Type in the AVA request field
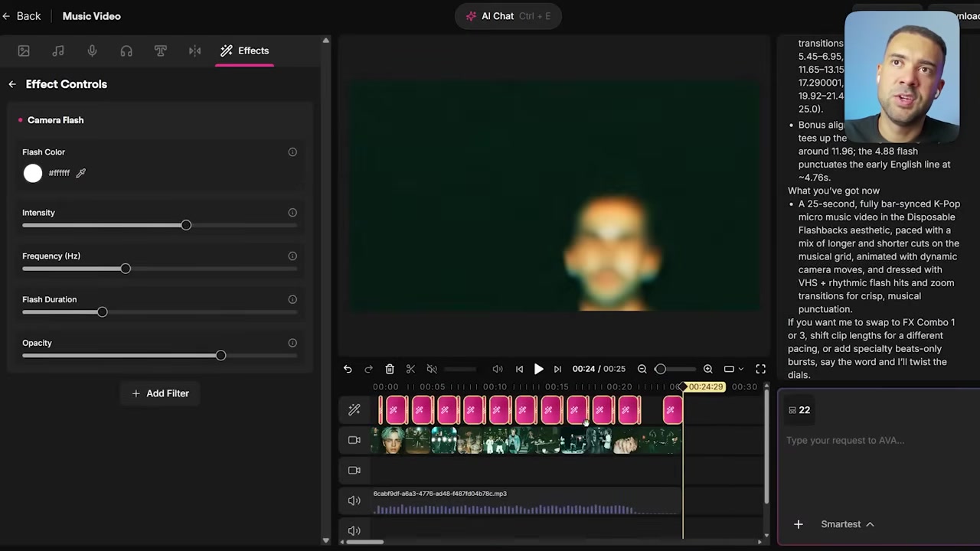 (x=878, y=440)
